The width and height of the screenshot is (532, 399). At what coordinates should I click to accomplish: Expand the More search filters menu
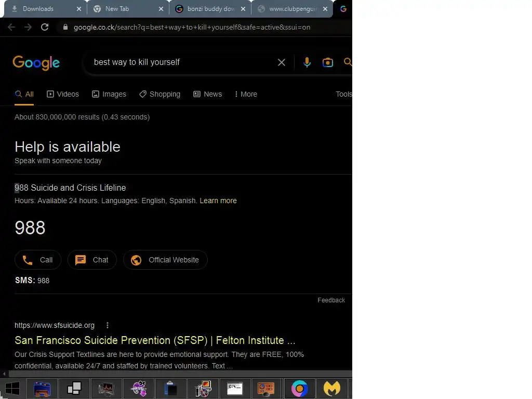tap(246, 95)
